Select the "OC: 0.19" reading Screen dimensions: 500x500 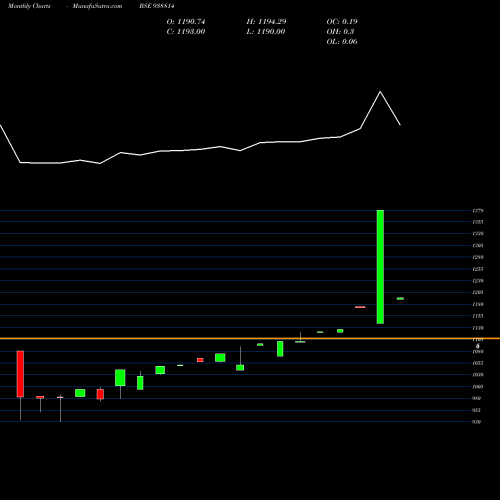tap(342, 22)
